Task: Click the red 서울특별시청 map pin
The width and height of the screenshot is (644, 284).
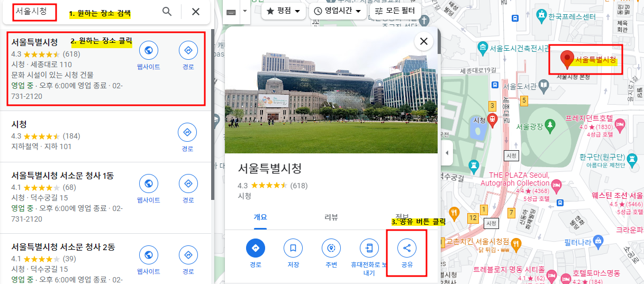Action: point(567,60)
